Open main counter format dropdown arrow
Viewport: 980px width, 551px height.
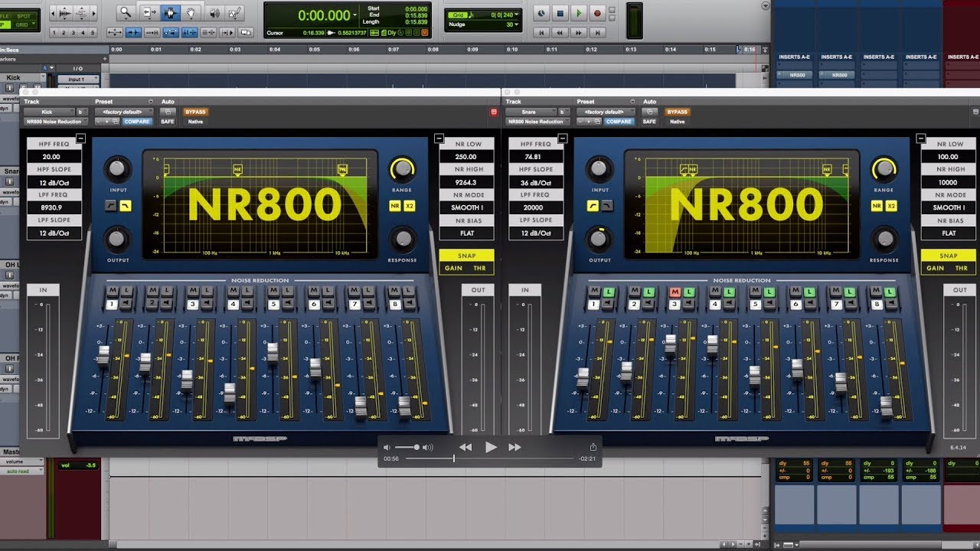point(355,16)
